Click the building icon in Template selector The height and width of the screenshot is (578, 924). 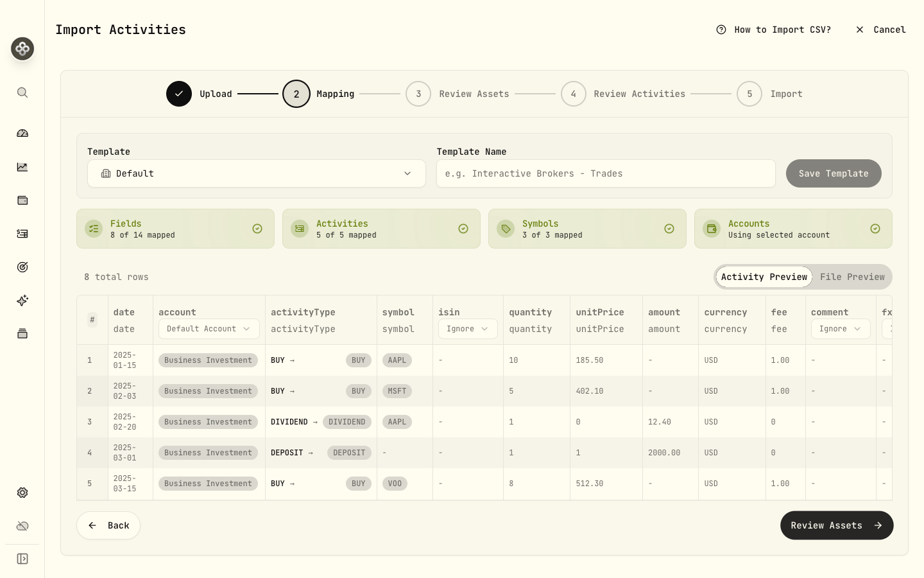point(106,173)
